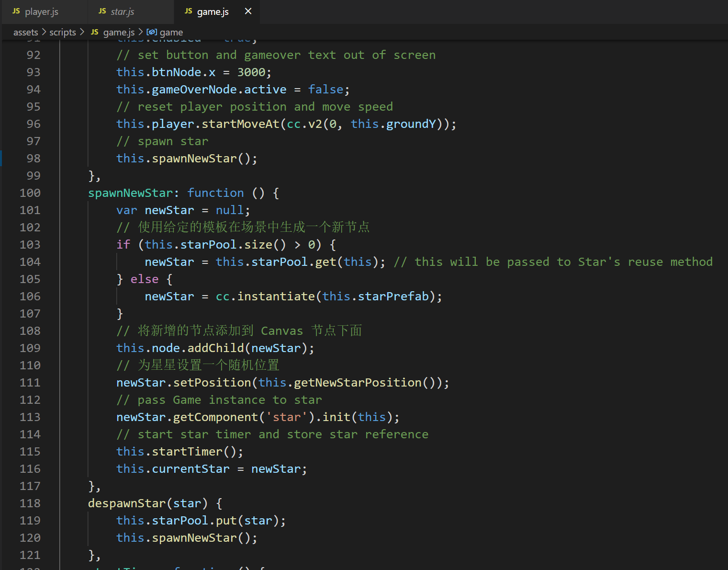The height and width of the screenshot is (570, 728).
Task: Click 'this.starPool.put(star);' line
Action: [x=201, y=521]
